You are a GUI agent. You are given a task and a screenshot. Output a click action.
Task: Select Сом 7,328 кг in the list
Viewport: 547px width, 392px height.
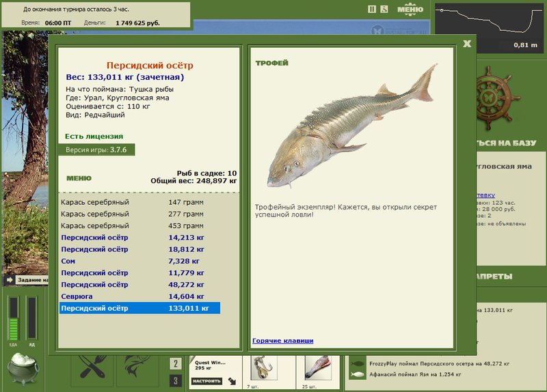[139, 261]
